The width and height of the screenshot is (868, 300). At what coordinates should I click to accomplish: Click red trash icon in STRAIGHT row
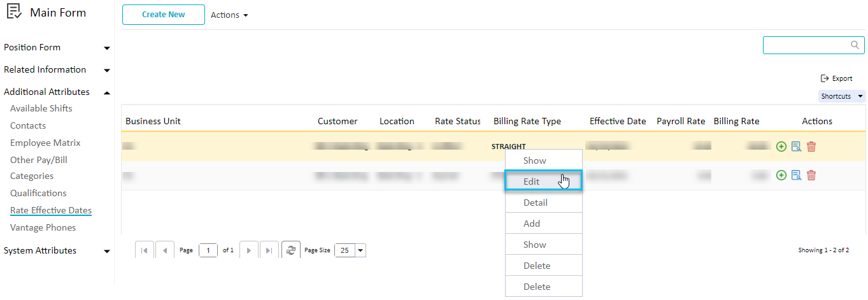point(811,146)
